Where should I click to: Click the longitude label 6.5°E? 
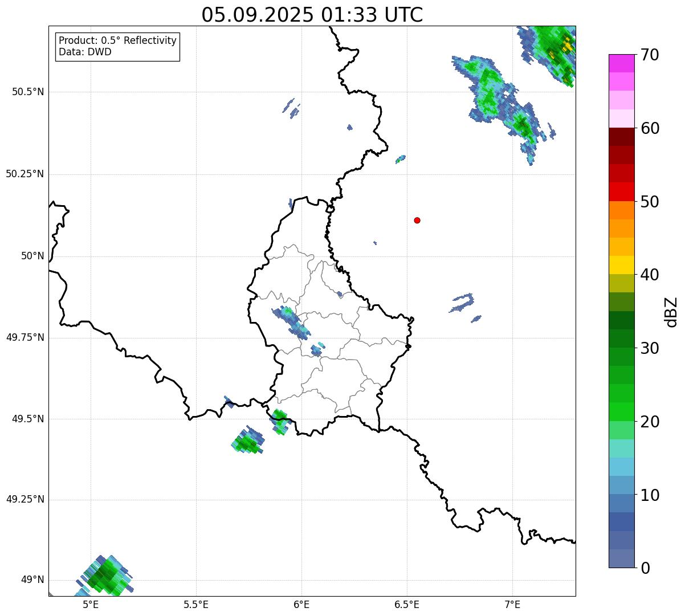pos(407,605)
